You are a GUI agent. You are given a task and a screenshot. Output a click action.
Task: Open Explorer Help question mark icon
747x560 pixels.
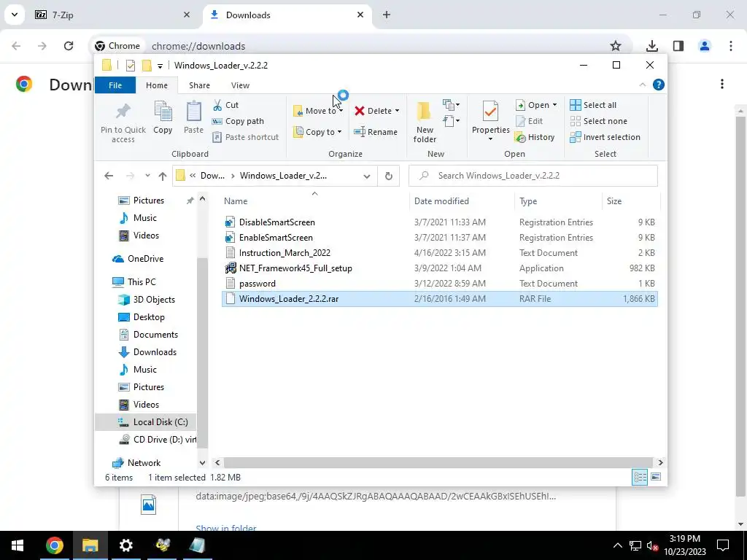[x=659, y=85]
